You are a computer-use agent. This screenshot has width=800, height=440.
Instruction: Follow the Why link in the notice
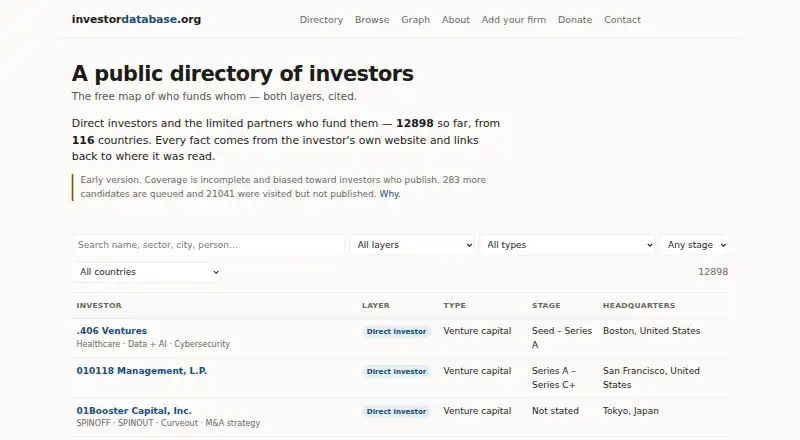(x=389, y=194)
